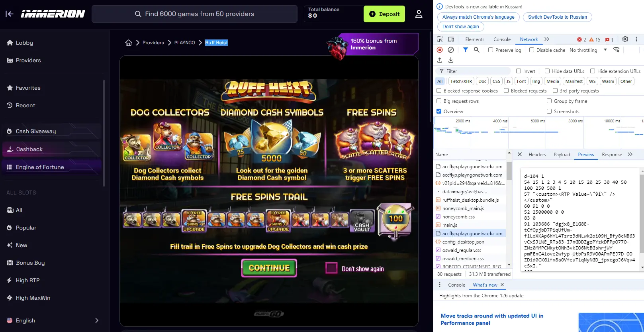644x332 pixels.
Task: Click the game search field
Action: (194, 14)
